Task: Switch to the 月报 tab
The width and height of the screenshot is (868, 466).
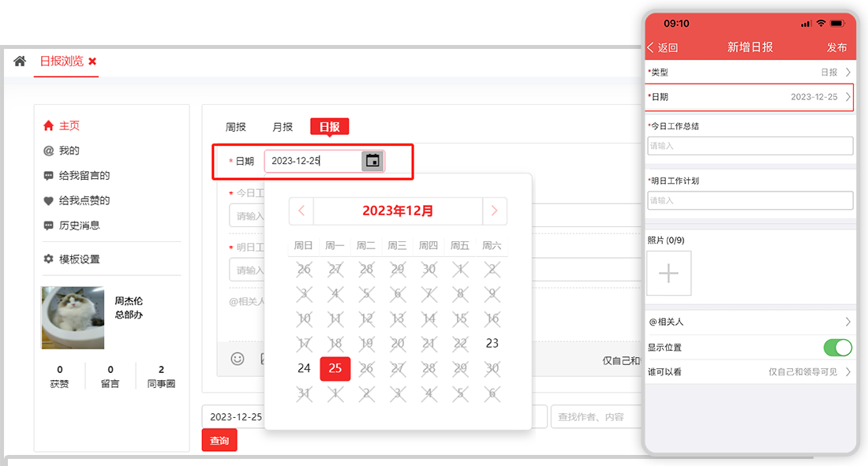Action: pyautogui.click(x=282, y=127)
